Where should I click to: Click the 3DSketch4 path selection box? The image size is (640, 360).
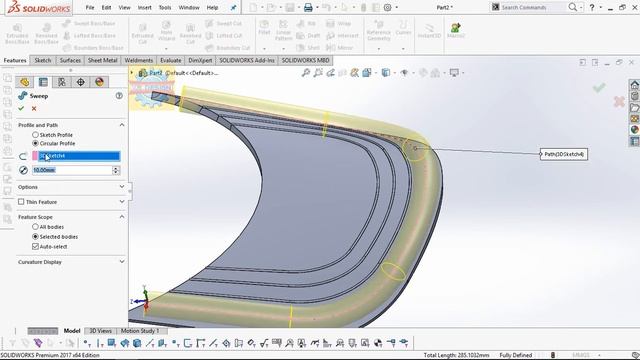[76, 156]
